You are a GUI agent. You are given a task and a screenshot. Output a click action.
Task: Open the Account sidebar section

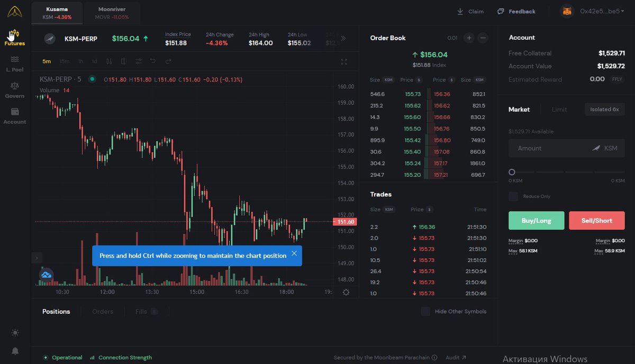tap(14, 115)
